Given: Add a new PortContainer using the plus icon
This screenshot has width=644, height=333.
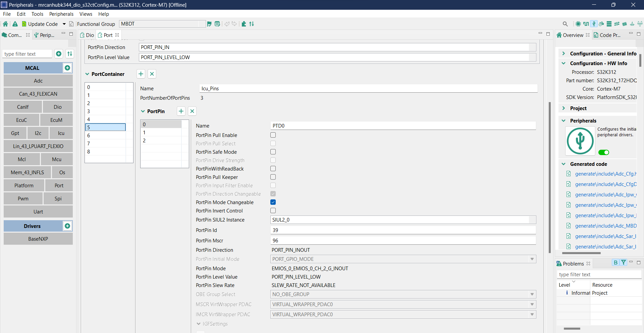Looking at the screenshot, I should 141,74.
